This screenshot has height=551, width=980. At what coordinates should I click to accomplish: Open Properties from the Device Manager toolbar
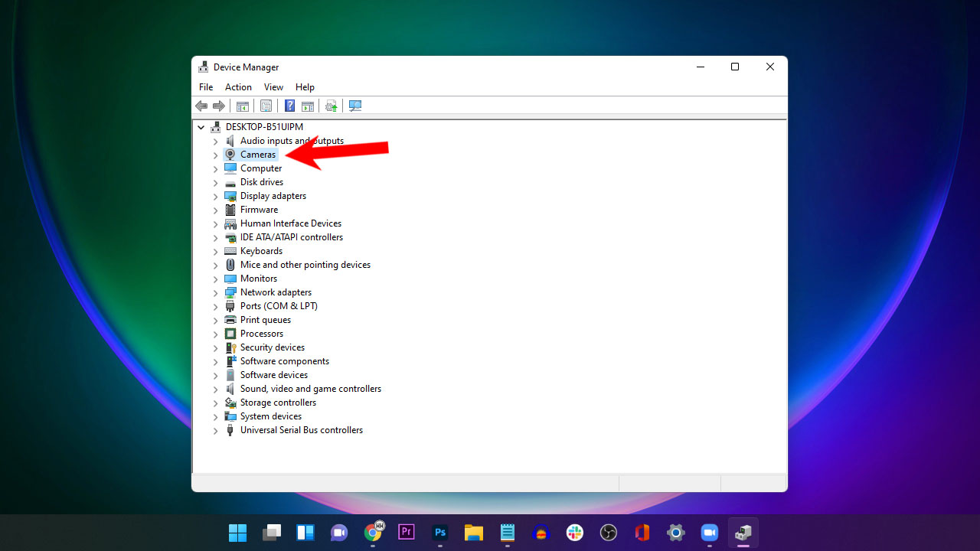pyautogui.click(x=266, y=106)
